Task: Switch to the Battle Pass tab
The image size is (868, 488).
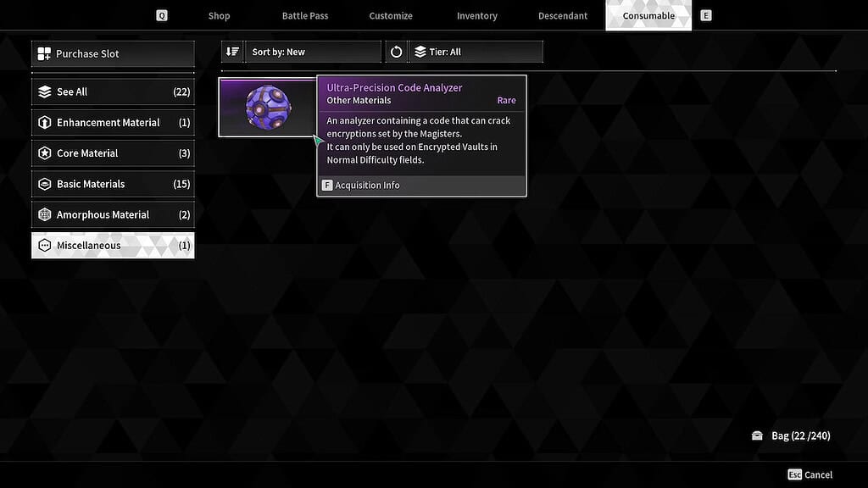Action: [305, 15]
